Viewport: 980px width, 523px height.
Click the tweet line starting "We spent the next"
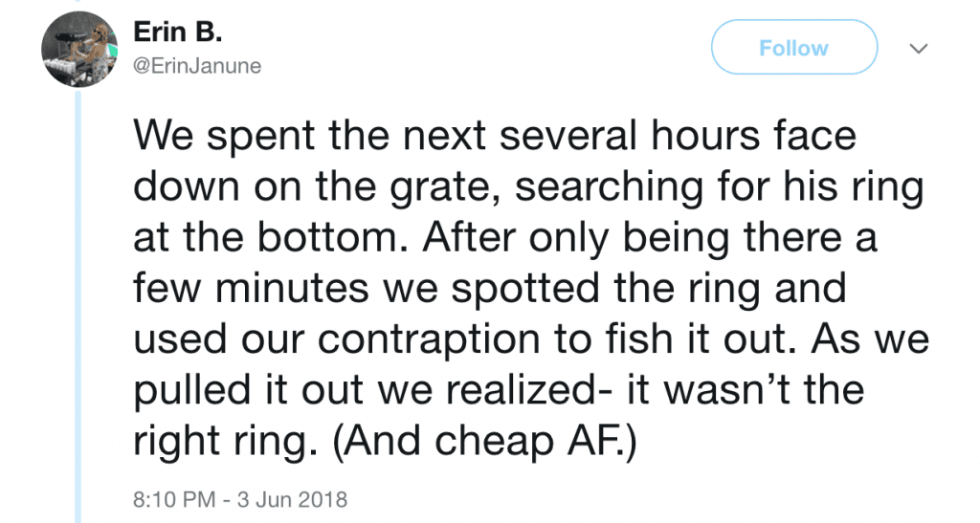[x=495, y=136]
